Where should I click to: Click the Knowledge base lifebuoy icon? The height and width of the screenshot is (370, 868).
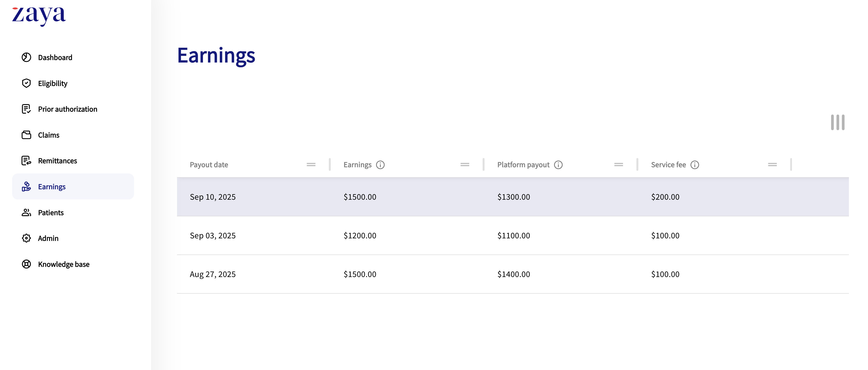(26, 264)
